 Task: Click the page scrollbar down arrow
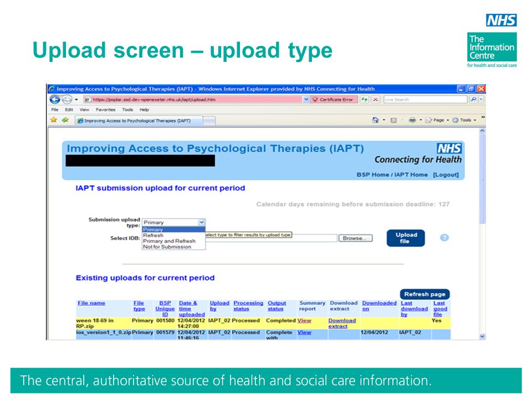click(482, 336)
